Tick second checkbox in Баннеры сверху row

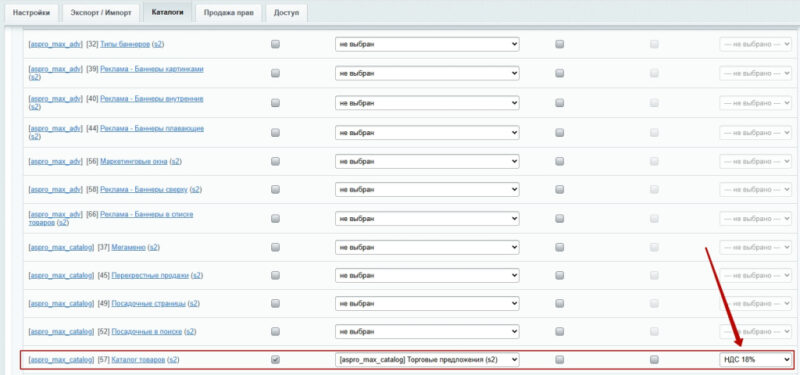[560, 189]
